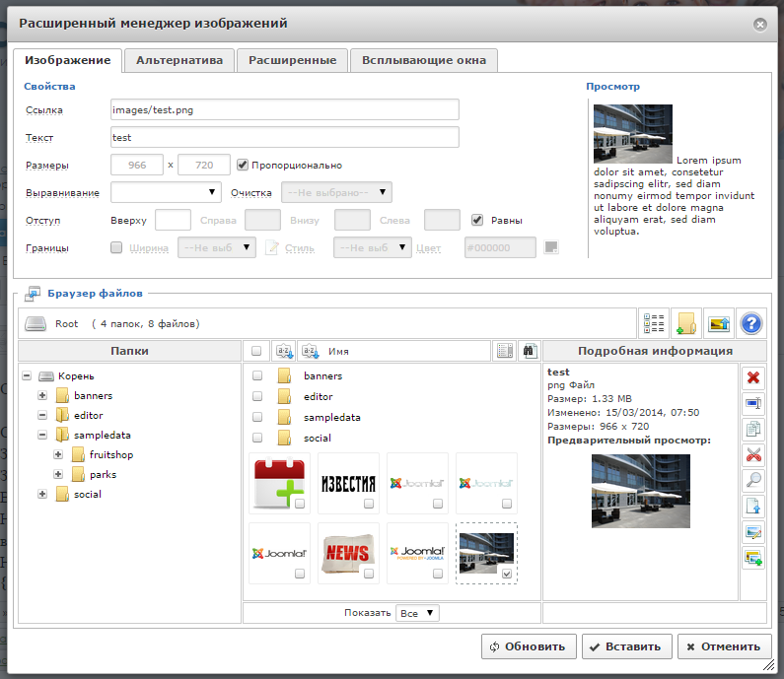Click the rename file icon
This screenshot has width=784, height=679.
coord(753,403)
